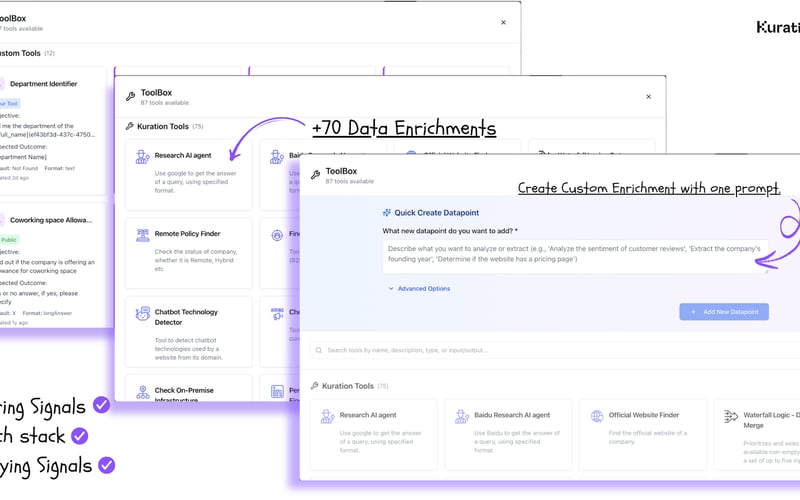Select the Waterfall Logic merge arrows icon
Screen dimensions: 800x500
731,416
